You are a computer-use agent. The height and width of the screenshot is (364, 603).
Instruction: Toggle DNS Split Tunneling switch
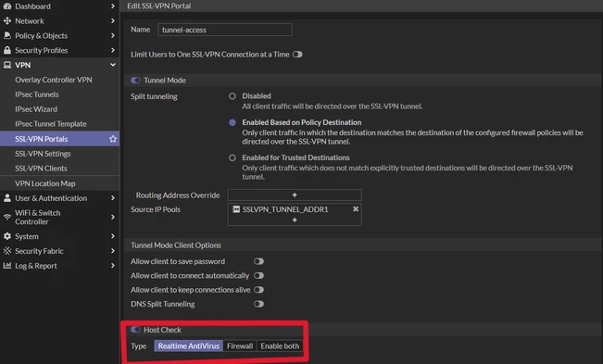258,304
